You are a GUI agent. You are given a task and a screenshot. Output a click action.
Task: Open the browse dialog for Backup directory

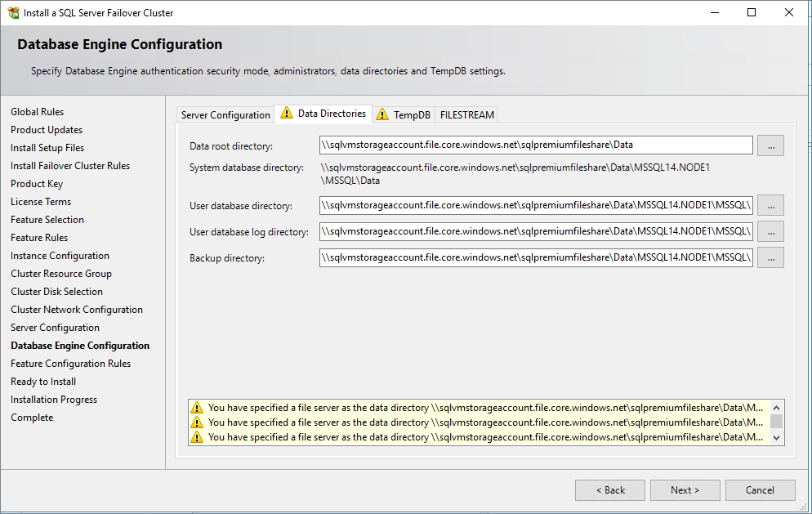tap(770, 257)
